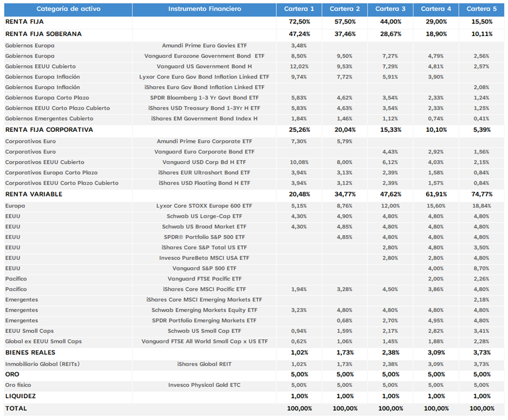Click the iShares Global REIT cell

pyautogui.click(x=205, y=364)
